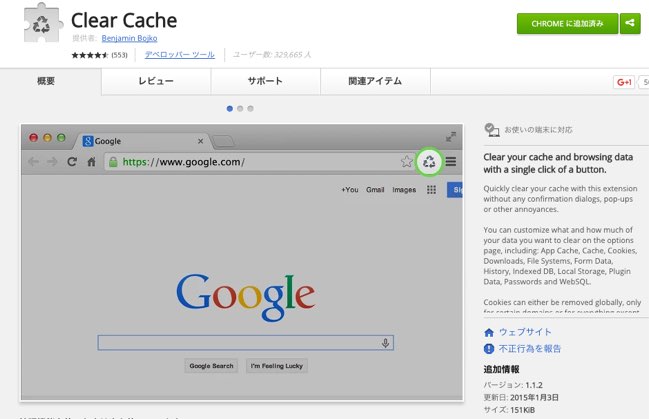This screenshot has width=649, height=419.
Task: Open the サポート tab
Action: (265, 81)
